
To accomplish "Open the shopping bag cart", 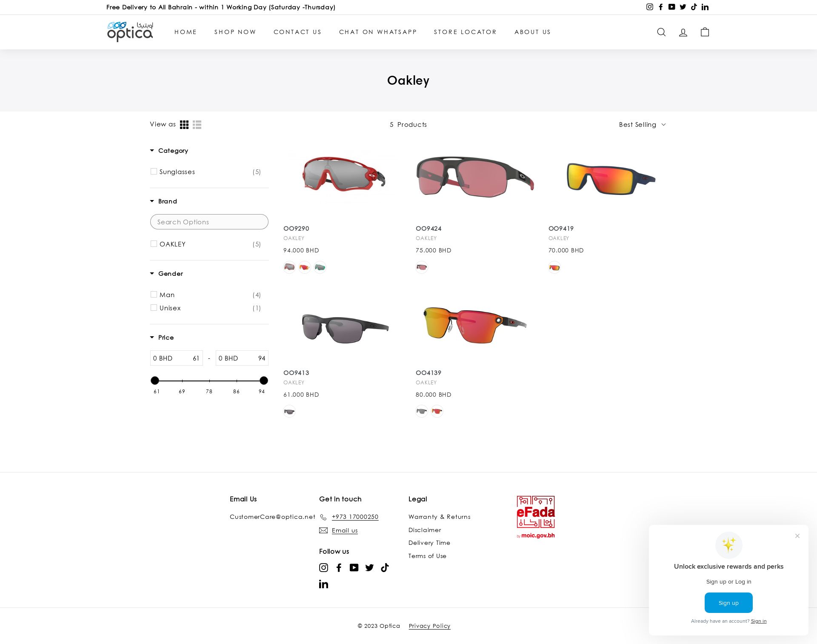I will pyautogui.click(x=705, y=32).
